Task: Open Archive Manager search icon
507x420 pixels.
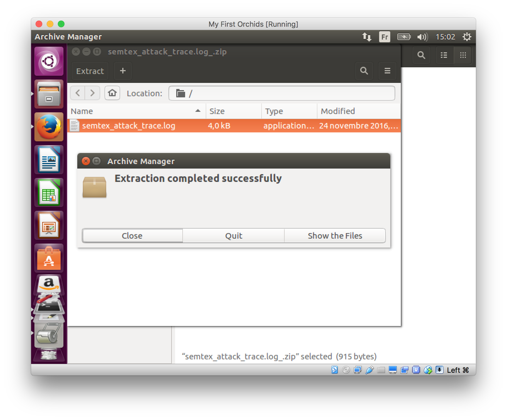Action: [x=364, y=71]
